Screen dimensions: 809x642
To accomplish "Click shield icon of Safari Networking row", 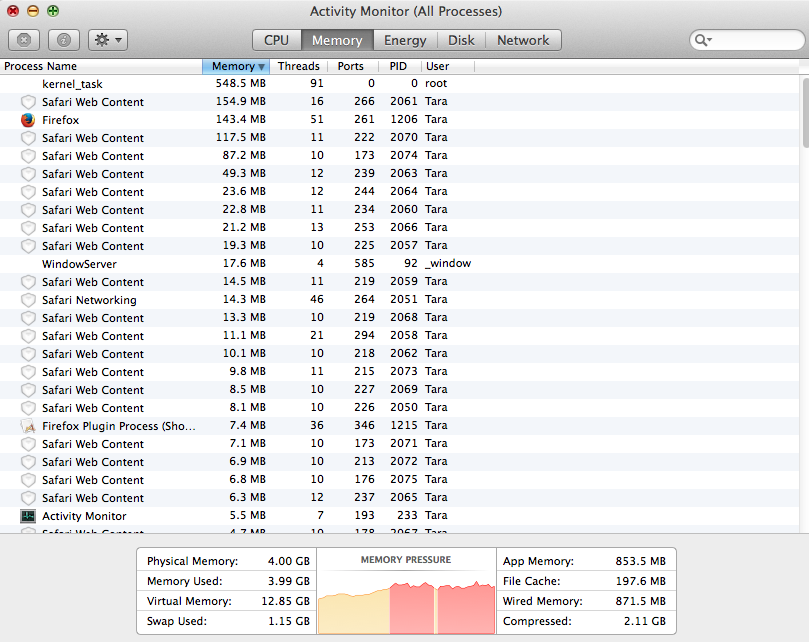I will pos(28,300).
